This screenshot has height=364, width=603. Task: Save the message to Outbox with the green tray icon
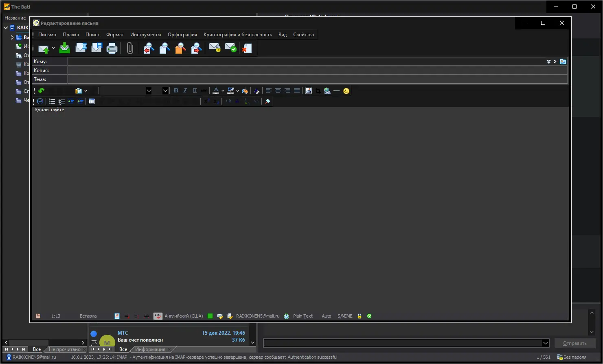(x=64, y=48)
